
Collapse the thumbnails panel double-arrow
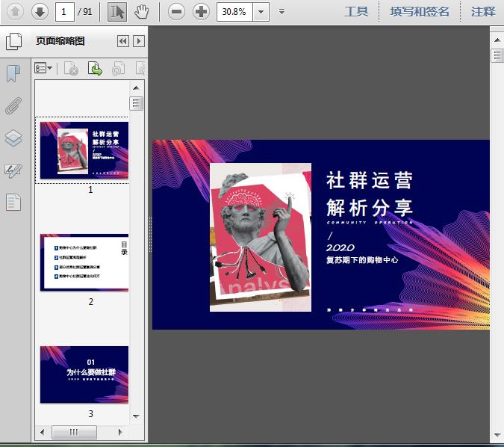[x=123, y=41]
